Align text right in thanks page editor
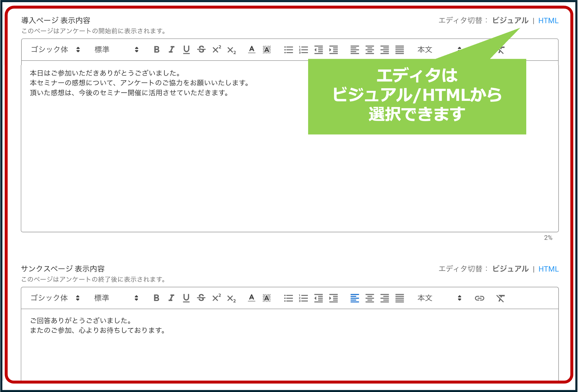This screenshot has height=392, width=578. click(385, 298)
